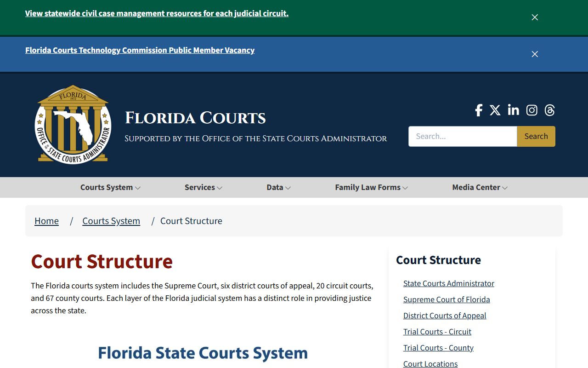Open the Data dropdown menu
The height and width of the screenshot is (368, 588).
tap(279, 187)
